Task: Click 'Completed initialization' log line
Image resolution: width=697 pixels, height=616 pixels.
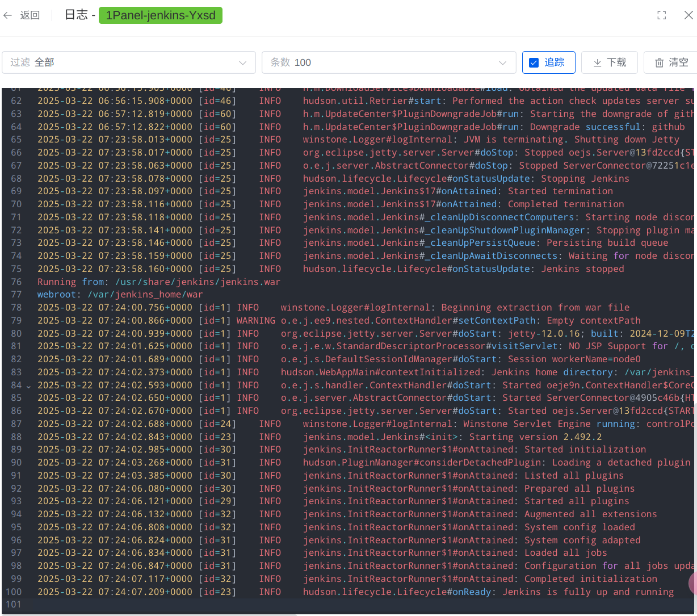Action: (347, 579)
